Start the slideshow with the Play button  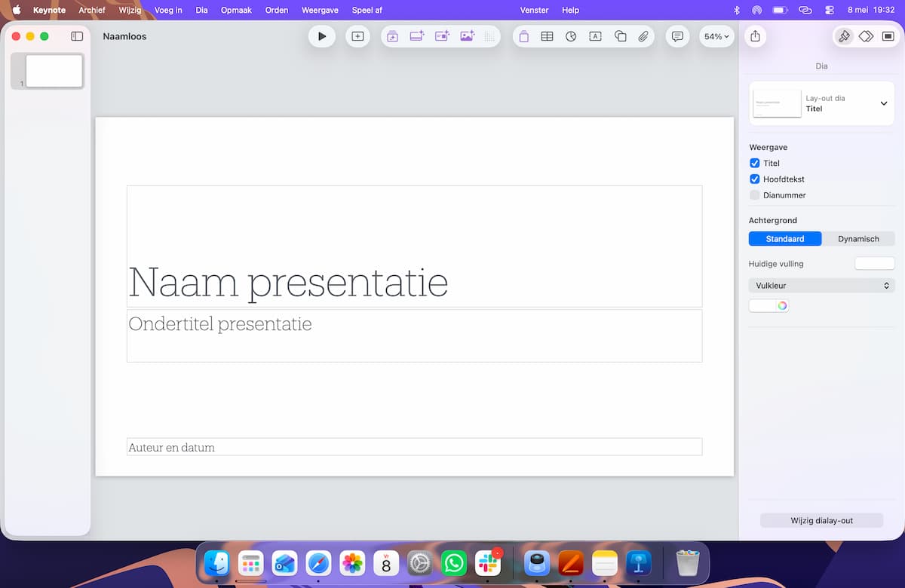[322, 36]
